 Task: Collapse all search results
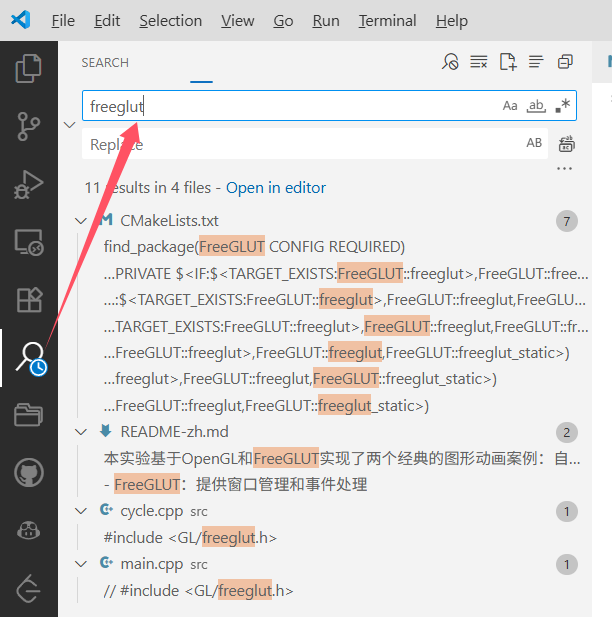(x=565, y=62)
